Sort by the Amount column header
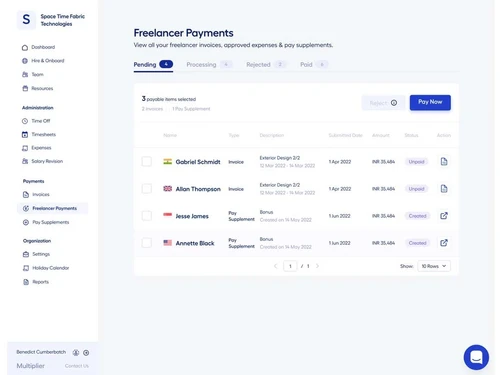The image size is (500, 375). point(381,135)
